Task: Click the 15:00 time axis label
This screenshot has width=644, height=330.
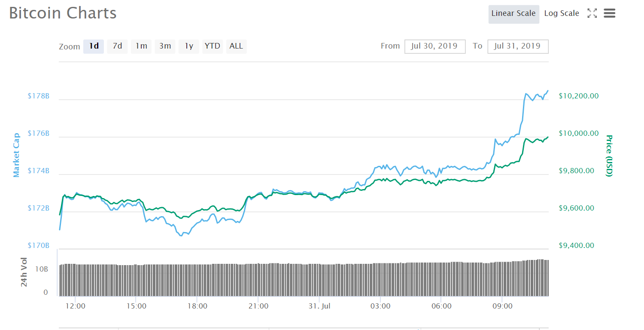Action: (137, 306)
